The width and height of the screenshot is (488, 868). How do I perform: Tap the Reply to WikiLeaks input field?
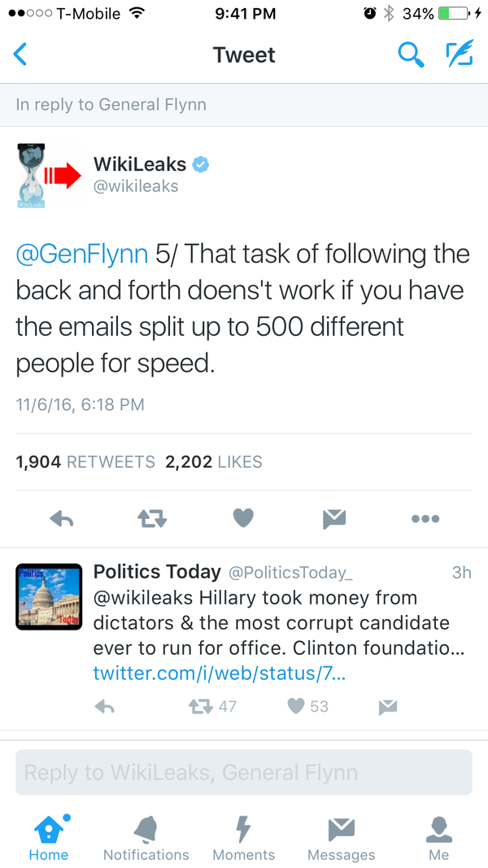click(244, 772)
